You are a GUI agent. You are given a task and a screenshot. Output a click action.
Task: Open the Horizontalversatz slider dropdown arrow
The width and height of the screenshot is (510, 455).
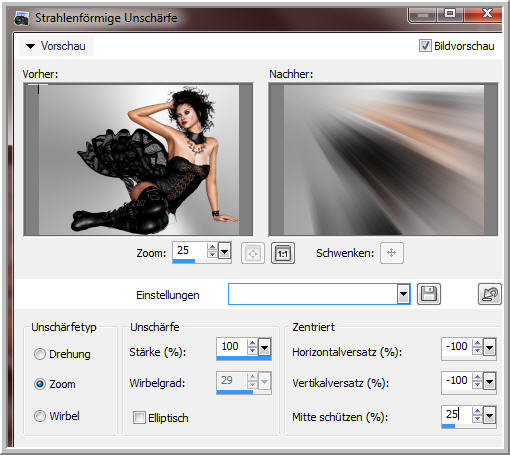[x=489, y=348]
